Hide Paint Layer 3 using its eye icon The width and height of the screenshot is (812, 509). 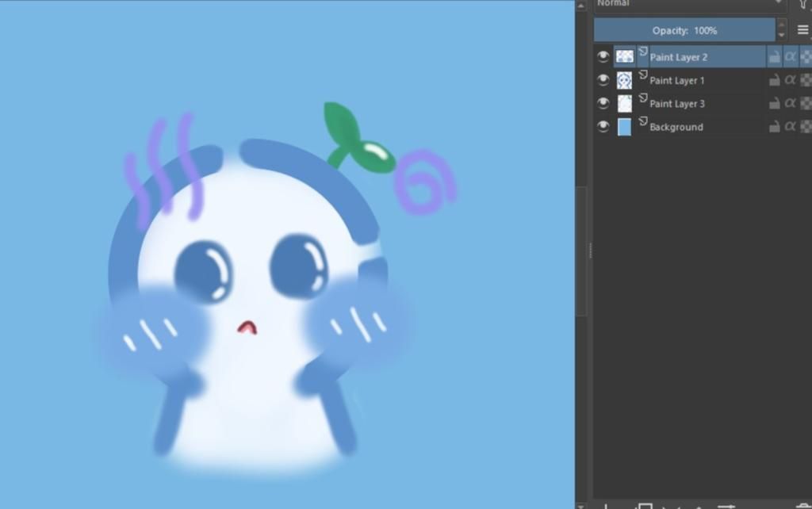pyautogui.click(x=603, y=103)
